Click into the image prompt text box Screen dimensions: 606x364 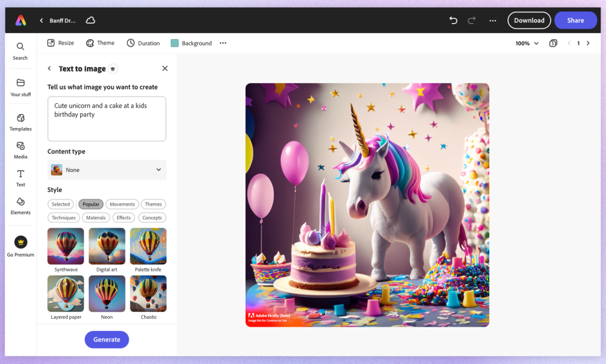(x=107, y=119)
